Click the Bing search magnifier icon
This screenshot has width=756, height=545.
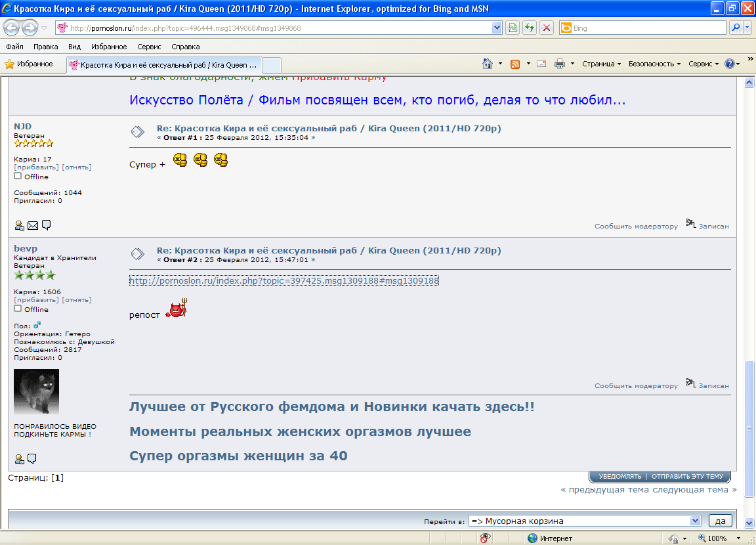click(x=736, y=28)
